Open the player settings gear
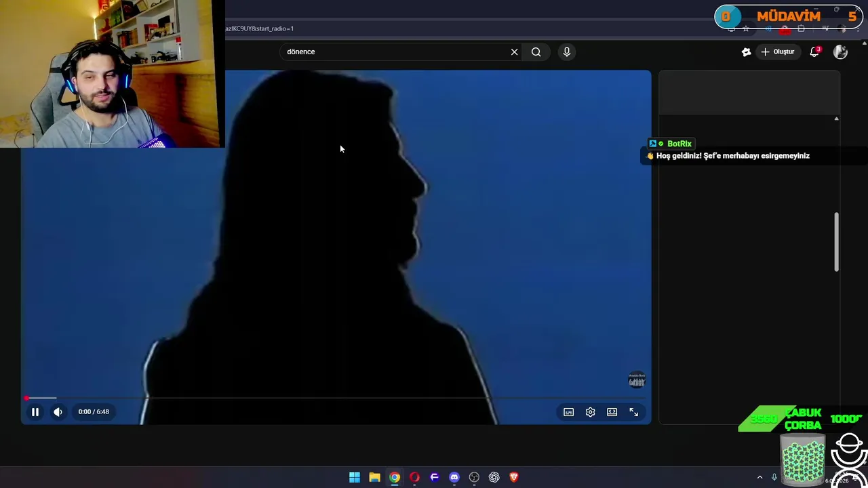This screenshot has width=868, height=488. pos(591,412)
